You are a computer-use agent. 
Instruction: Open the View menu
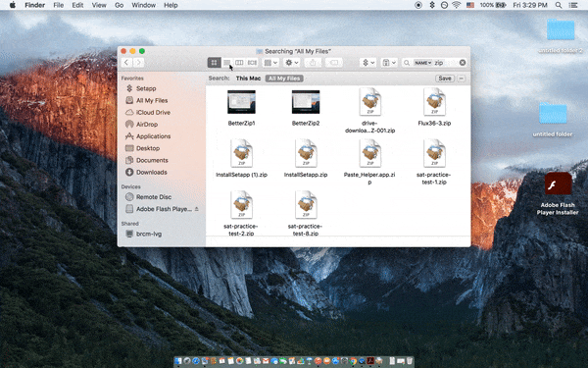[x=99, y=5]
